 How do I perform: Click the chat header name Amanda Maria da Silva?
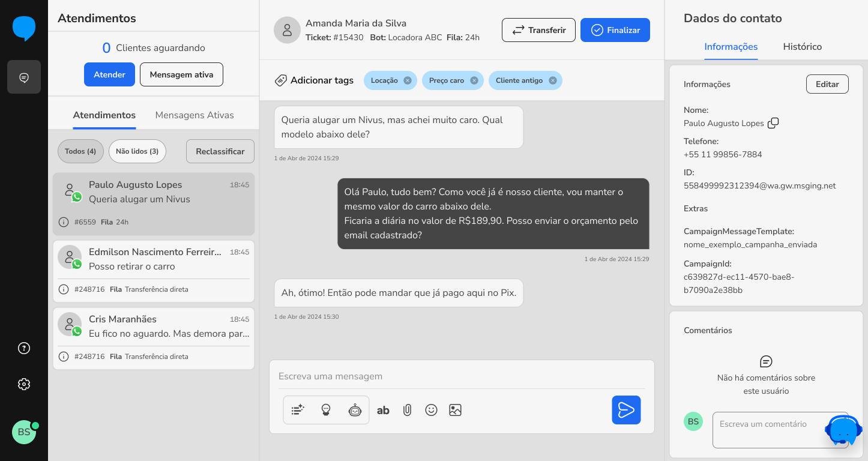[x=356, y=23]
